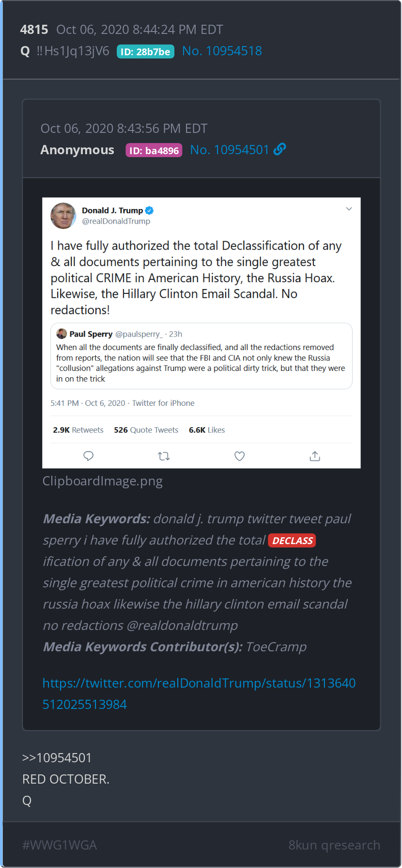Click Trump's profile avatar picture
The width and height of the screenshot is (402, 868).
(x=63, y=215)
